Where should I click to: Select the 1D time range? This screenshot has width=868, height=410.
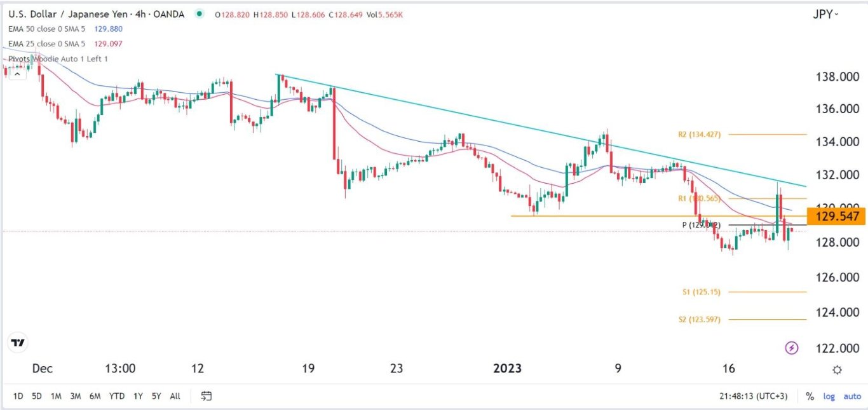click(x=18, y=396)
